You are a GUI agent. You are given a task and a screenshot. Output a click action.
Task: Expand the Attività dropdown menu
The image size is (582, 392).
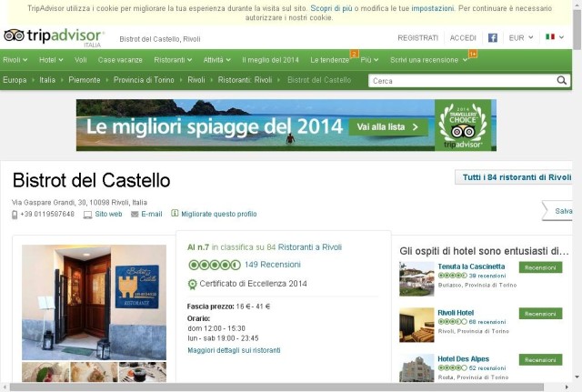[217, 60]
